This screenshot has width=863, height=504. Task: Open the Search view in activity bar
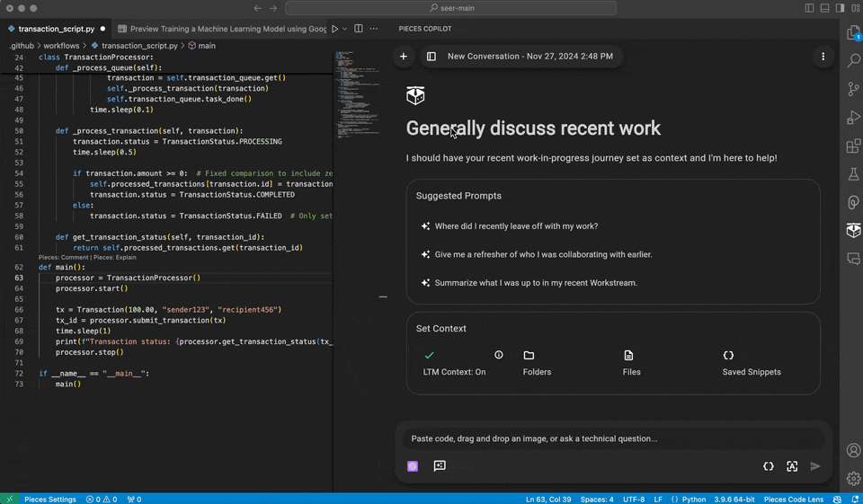tap(853, 60)
